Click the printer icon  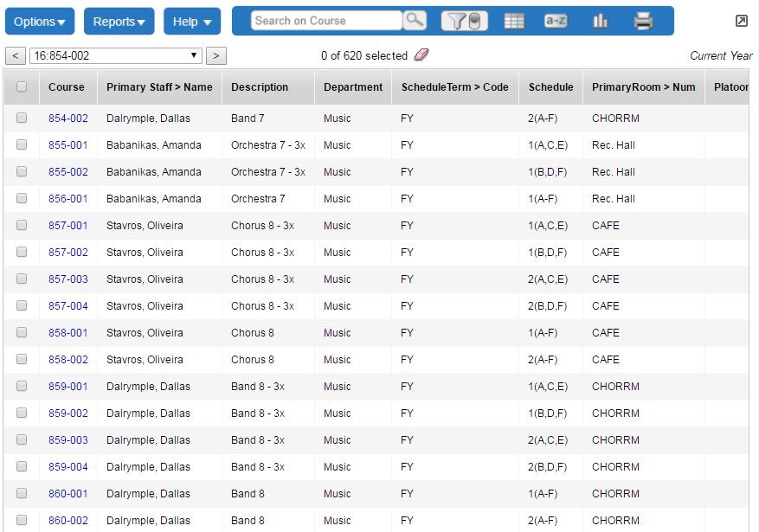(643, 21)
